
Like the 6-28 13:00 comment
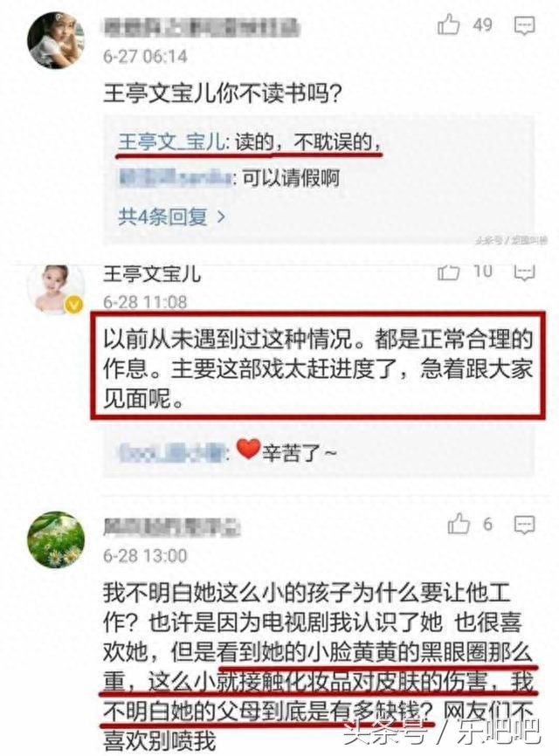coord(459,524)
